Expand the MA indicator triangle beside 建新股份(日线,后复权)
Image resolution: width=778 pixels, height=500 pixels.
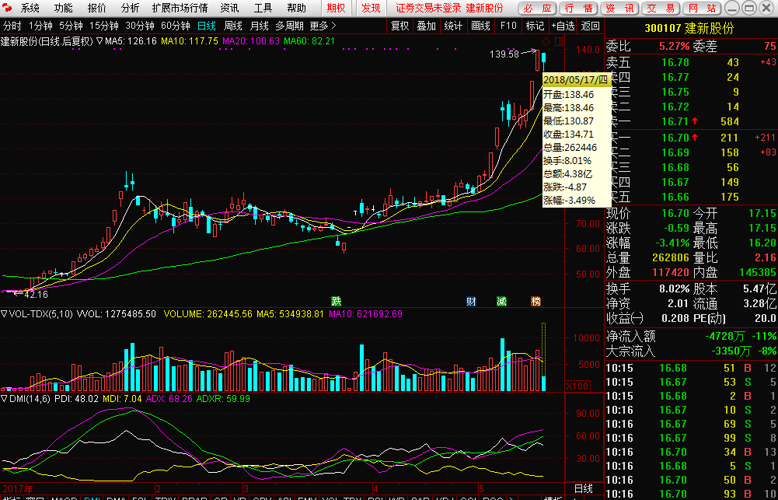click(99, 41)
